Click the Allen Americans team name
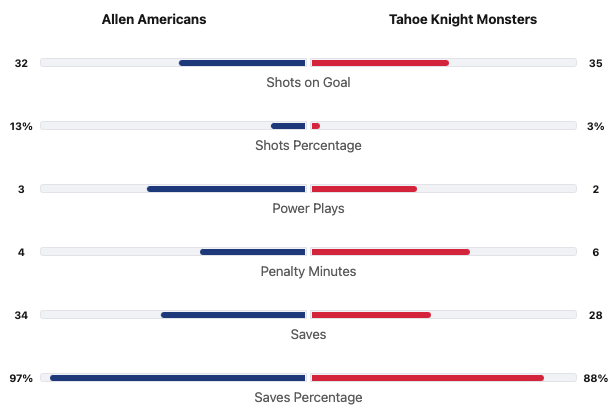Viewport: 616px width, 414px height. 154,20
